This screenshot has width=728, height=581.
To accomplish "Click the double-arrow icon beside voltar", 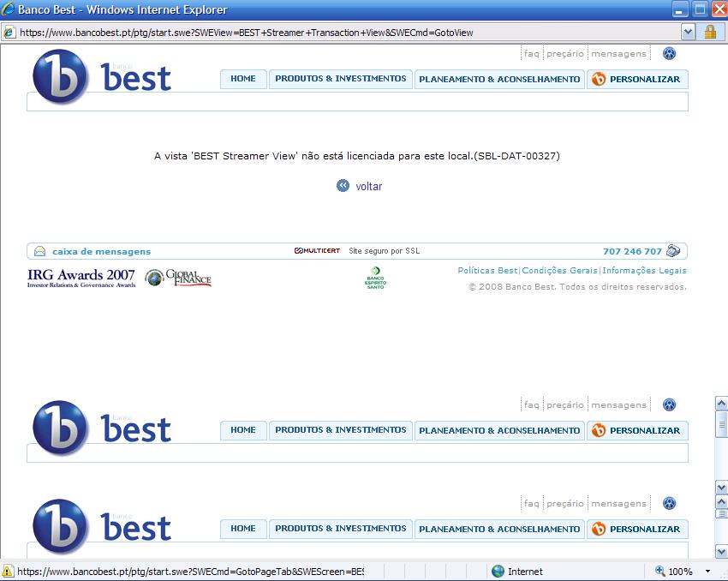I will [x=343, y=186].
